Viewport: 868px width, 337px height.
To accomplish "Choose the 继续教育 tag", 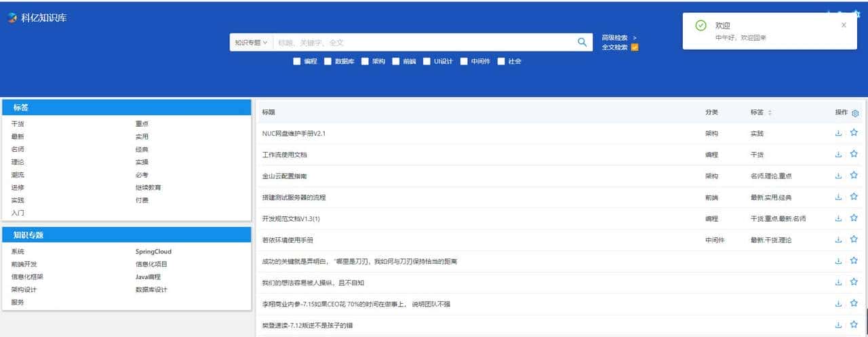I will (x=149, y=187).
